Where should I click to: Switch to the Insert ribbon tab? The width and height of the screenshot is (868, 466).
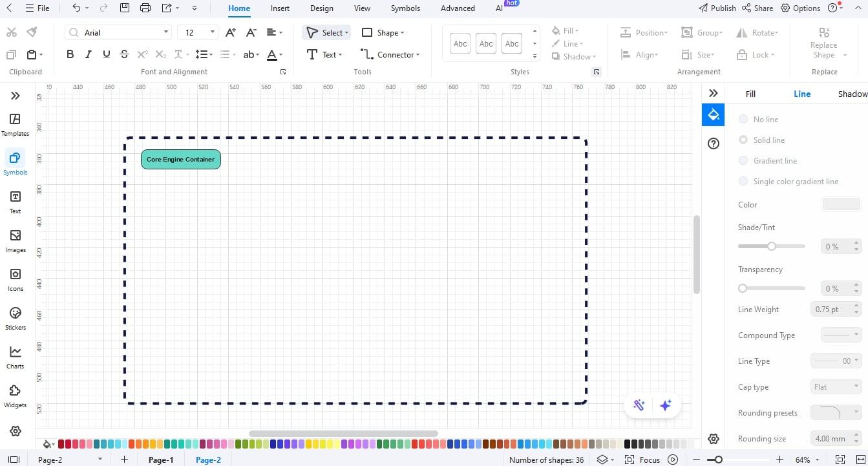click(280, 8)
